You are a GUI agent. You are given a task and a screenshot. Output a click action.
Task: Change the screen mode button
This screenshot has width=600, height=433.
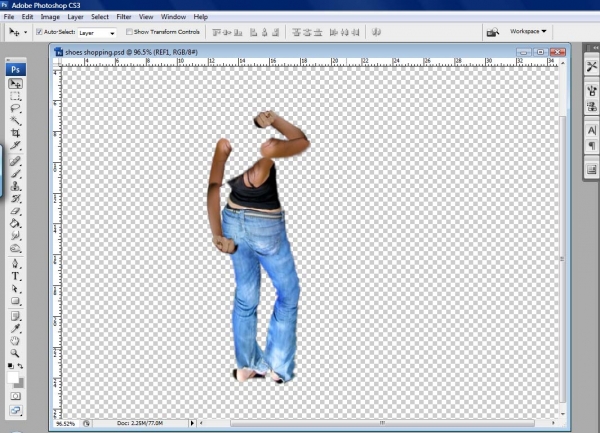tap(16, 410)
